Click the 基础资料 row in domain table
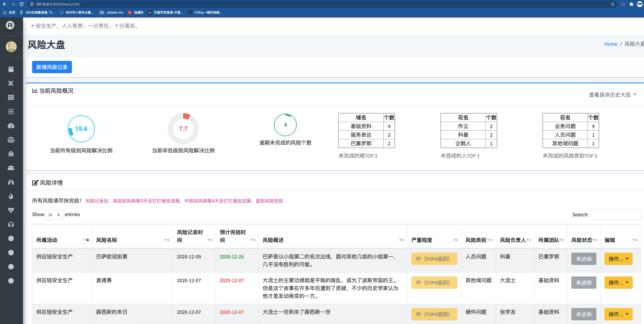644x324 pixels. pos(366,126)
